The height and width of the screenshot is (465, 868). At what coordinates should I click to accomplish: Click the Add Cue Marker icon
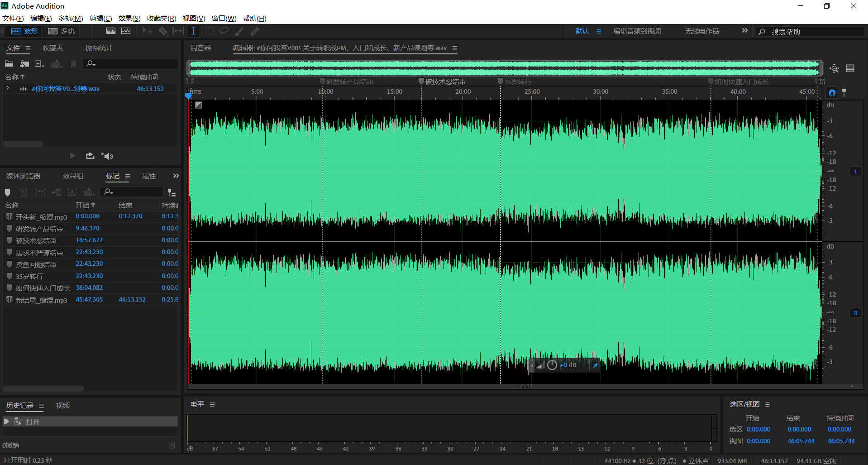click(7, 192)
